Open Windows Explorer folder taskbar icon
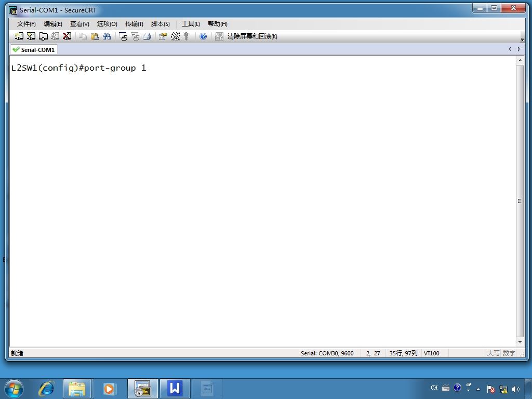Screen dimensions: 532x399 coord(77,389)
